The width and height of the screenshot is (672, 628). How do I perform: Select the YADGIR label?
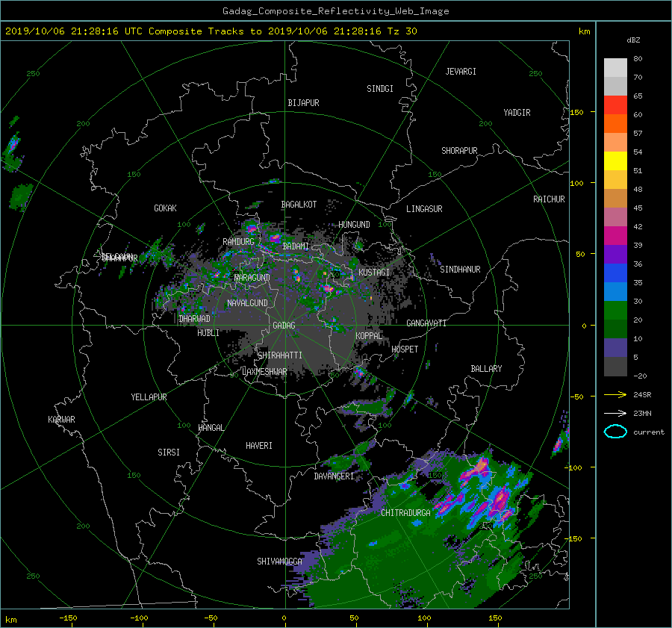(x=517, y=113)
